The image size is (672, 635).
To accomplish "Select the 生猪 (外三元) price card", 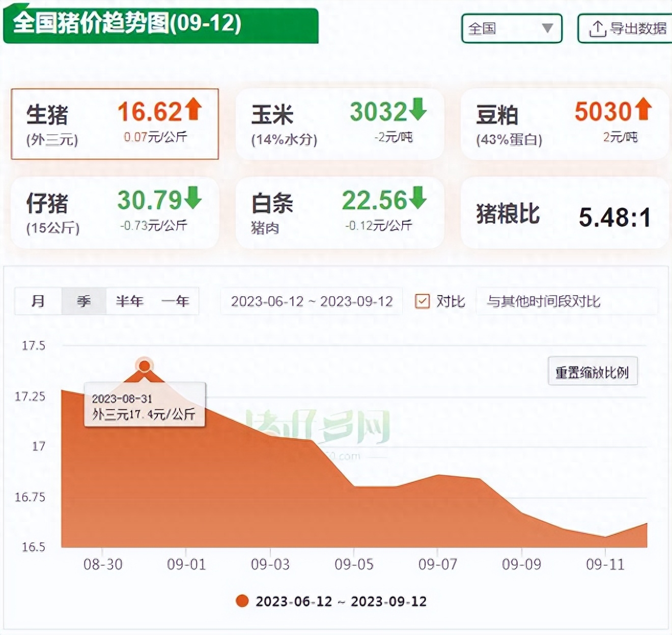I will point(115,124).
